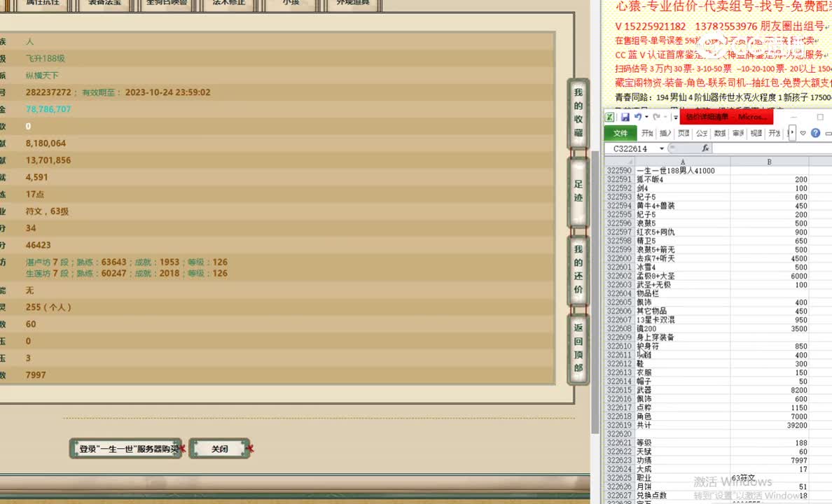The height and width of the screenshot is (504, 832).
Task: Click the heart icon right of the ribbon tabs
Action: (802, 133)
